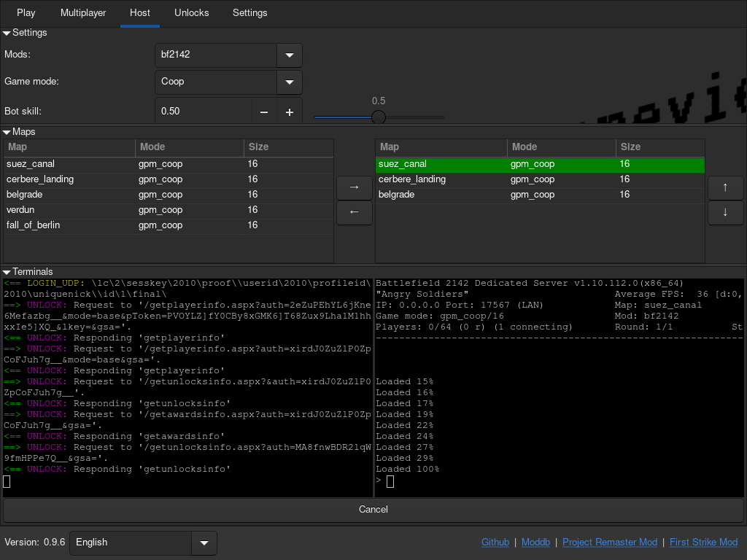Switch to the Play tab

point(26,13)
